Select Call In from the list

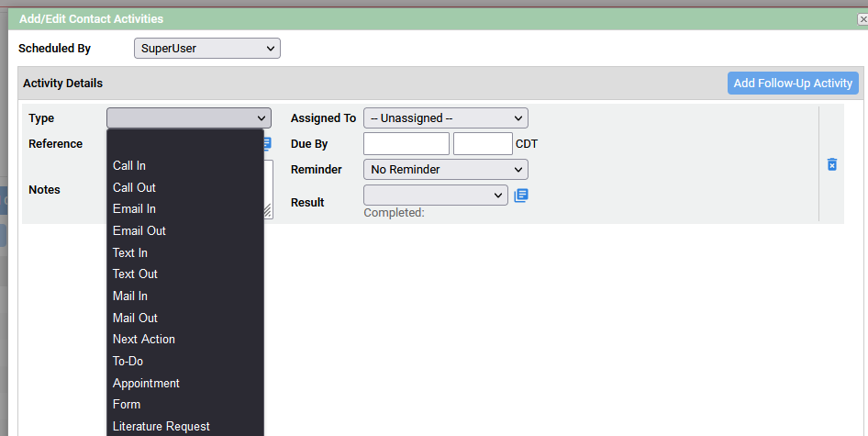pos(185,165)
